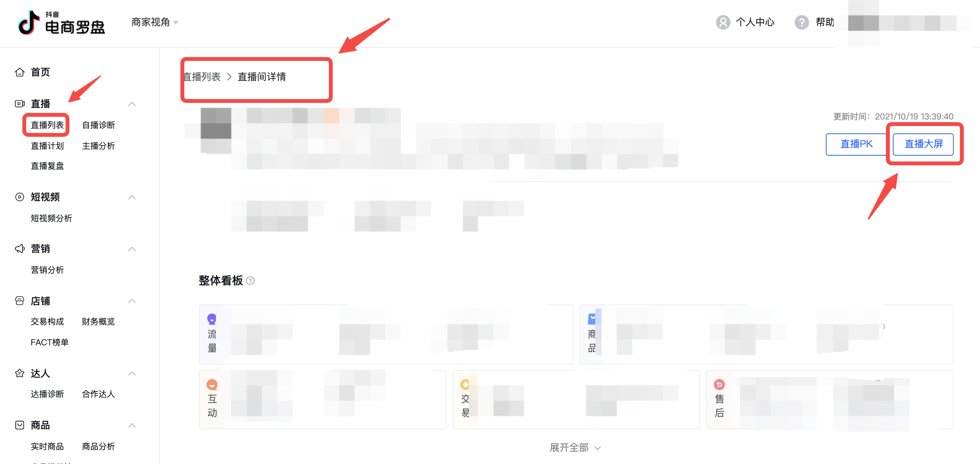
Task: Expand all via 展开全部
Action: (x=575, y=447)
